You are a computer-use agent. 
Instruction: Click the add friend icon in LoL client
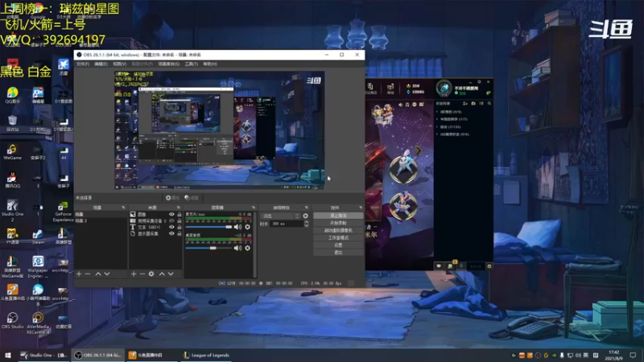465,104
